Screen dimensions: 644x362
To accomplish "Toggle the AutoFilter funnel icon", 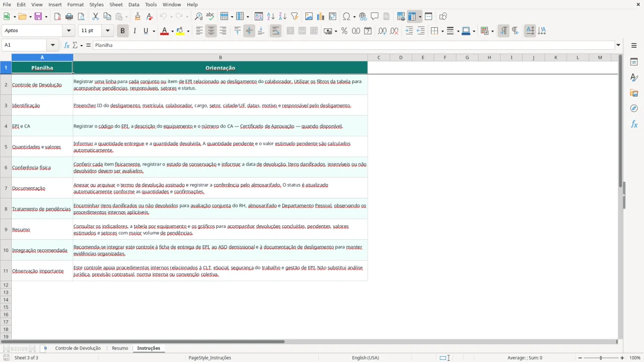I will pos(295,17).
